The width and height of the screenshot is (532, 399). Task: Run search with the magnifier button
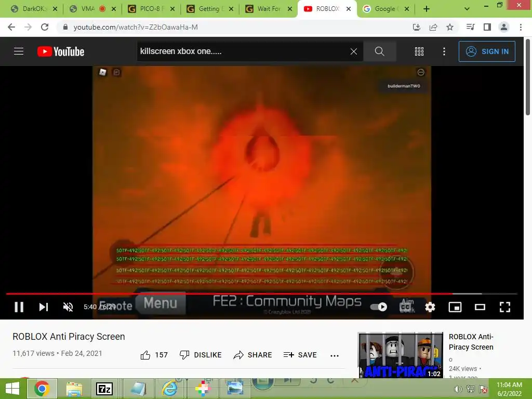point(379,51)
